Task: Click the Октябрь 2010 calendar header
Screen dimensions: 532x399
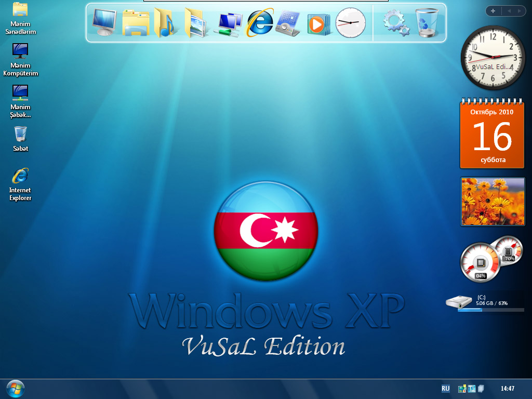Action: coord(491,112)
